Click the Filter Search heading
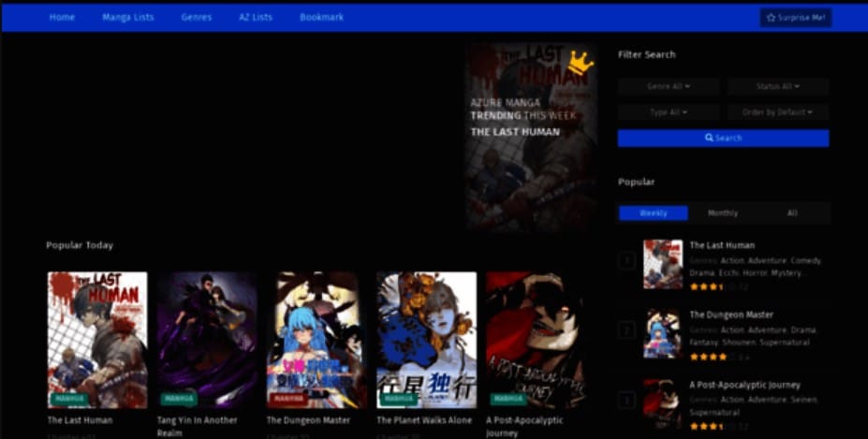 click(x=647, y=54)
